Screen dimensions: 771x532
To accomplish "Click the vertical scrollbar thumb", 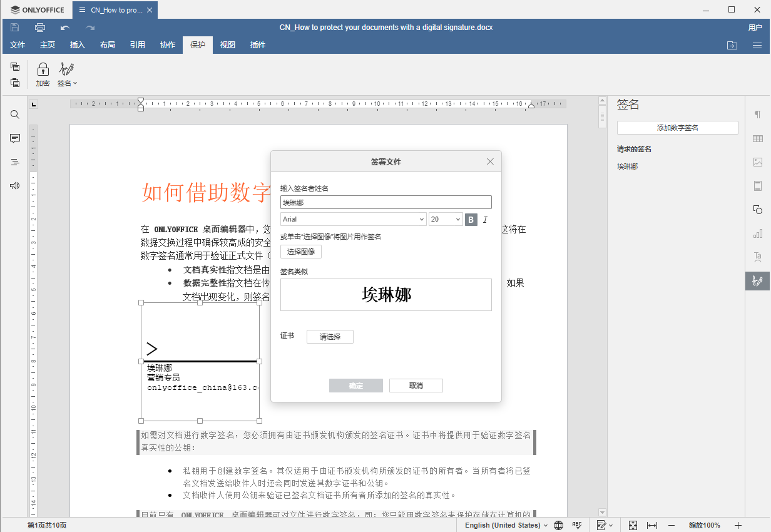I will 603,116.
